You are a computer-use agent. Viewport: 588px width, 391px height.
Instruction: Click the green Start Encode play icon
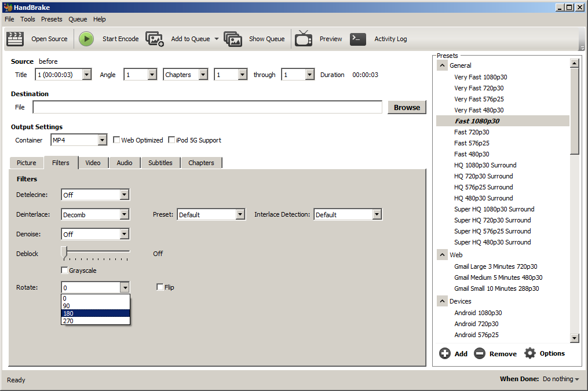click(x=86, y=39)
